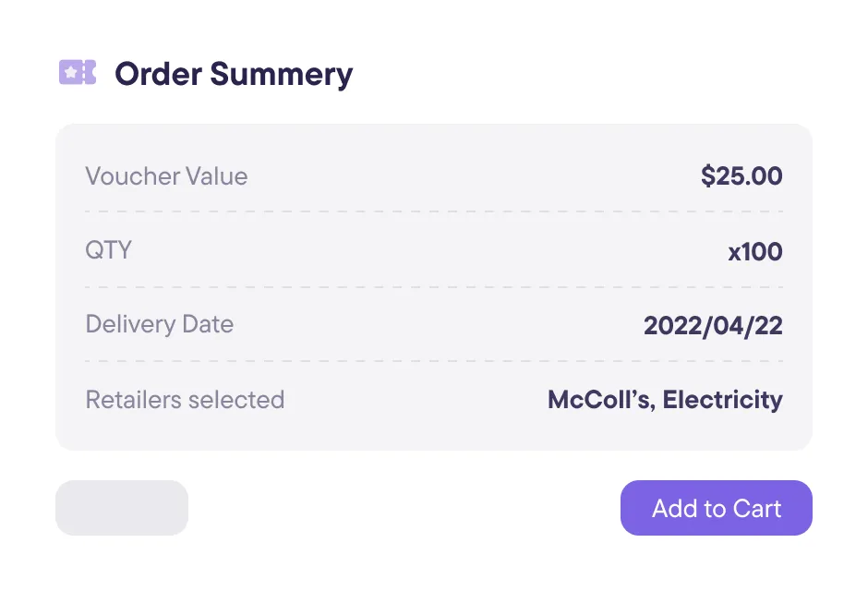The height and width of the screenshot is (591, 868).
Task: Click the grey order summary card
Action: click(434, 286)
